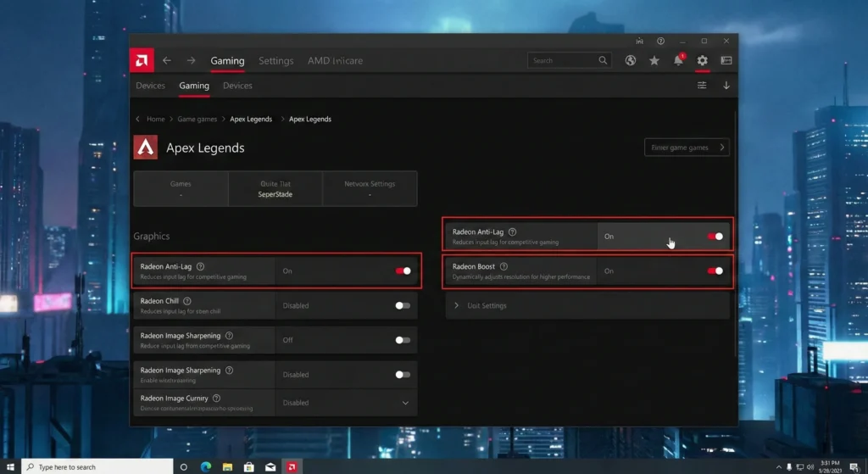The width and height of the screenshot is (868, 474).
Task: Switch to the Settings tab
Action: click(275, 61)
